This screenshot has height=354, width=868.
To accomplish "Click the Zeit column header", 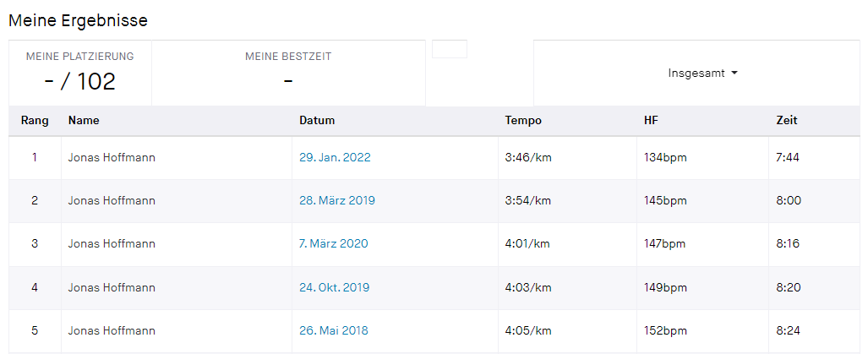I will click(787, 121).
